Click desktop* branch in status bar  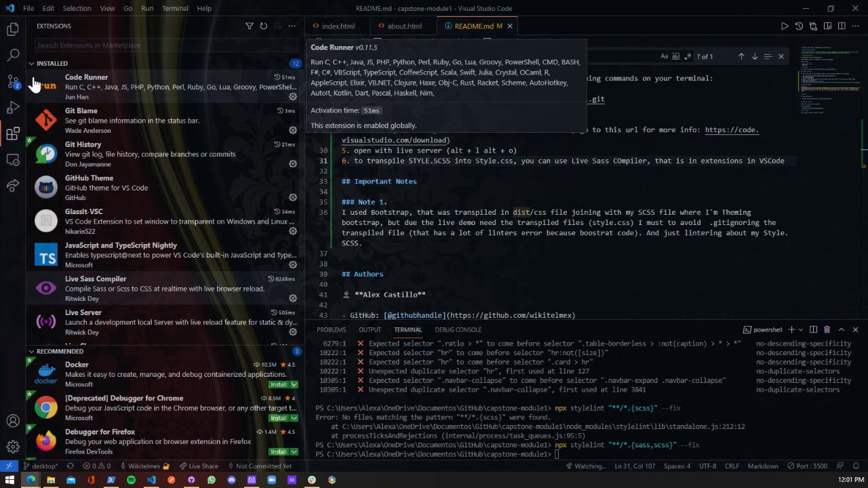coord(41,466)
